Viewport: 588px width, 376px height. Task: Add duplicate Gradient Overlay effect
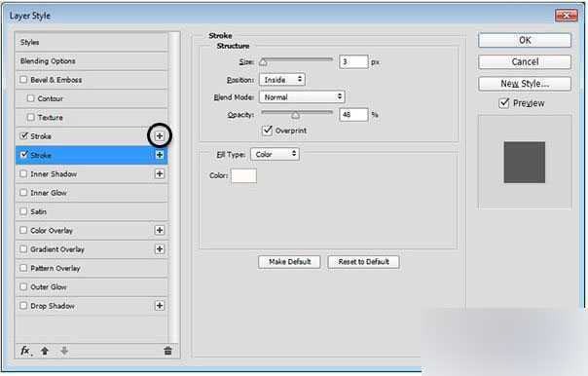click(160, 249)
